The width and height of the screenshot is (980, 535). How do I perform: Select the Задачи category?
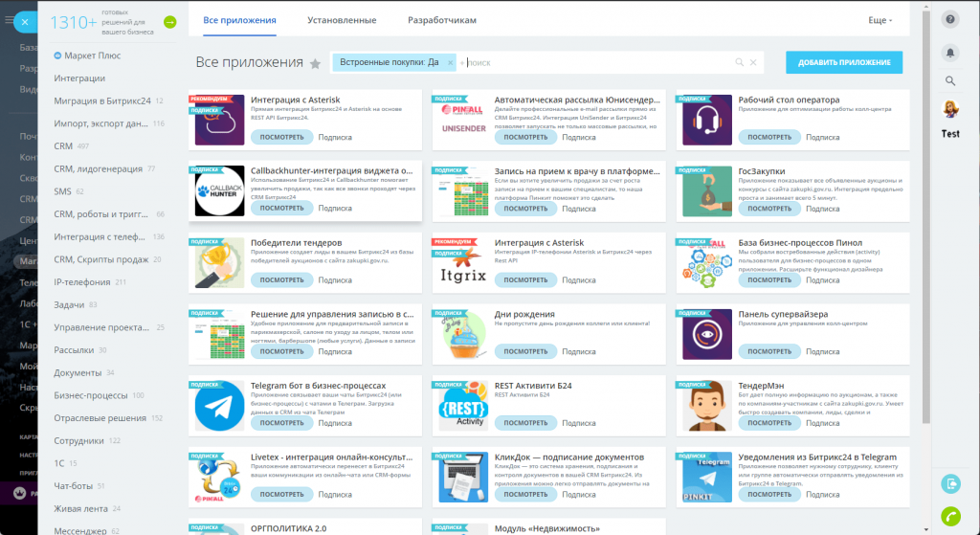(x=69, y=305)
